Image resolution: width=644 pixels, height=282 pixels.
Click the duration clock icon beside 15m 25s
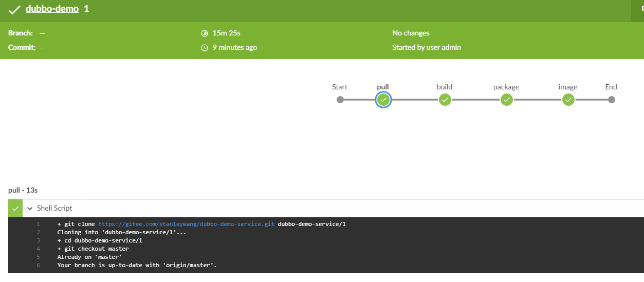(205, 33)
